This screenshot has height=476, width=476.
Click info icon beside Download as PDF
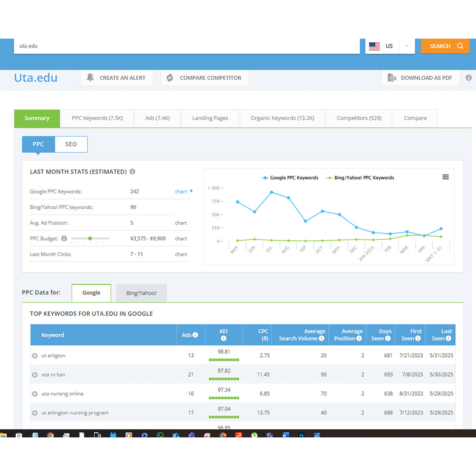468,78
